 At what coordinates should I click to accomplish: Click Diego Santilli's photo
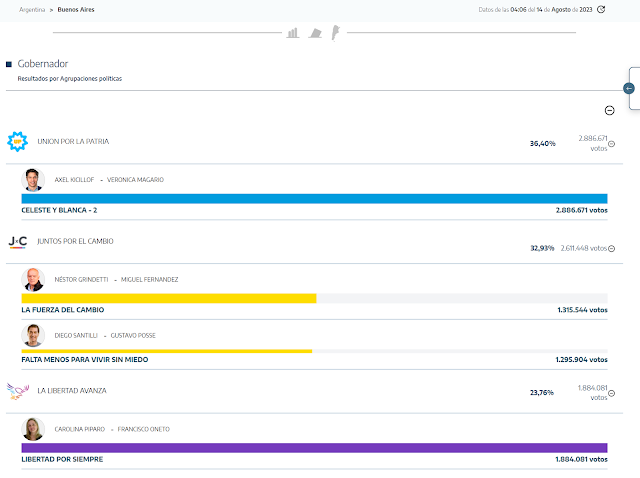(x=33, y=336)
